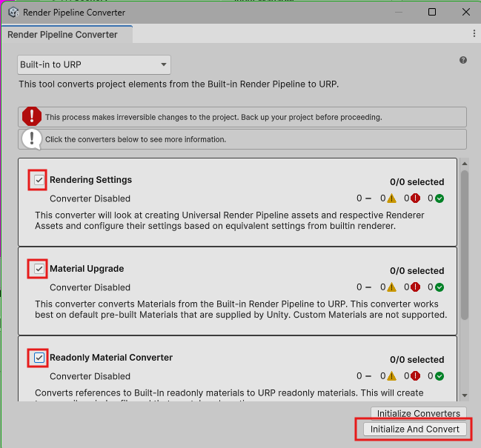The width and height of the screenshot is (481, 448).
Task: Click the Unity logo in title bar
Action: [x=13, y=13]
